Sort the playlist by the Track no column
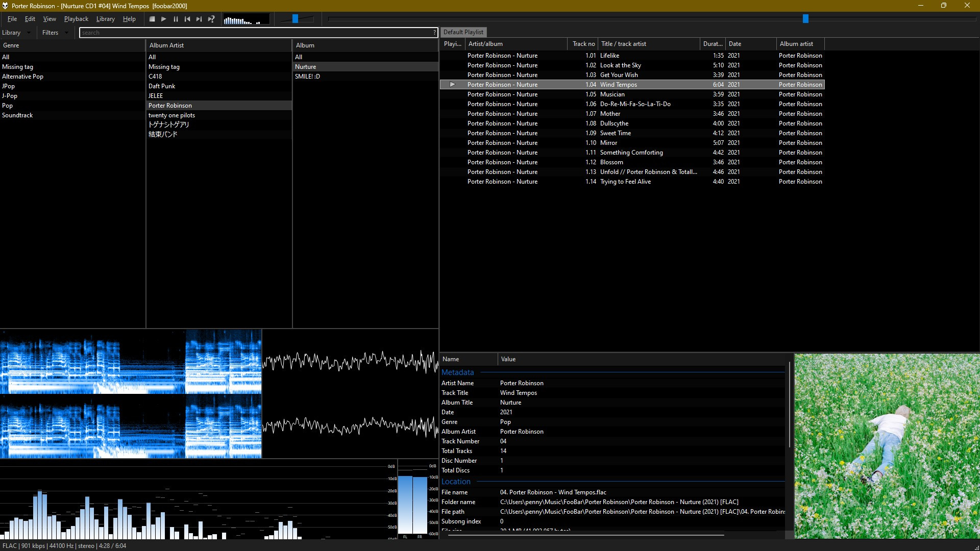The image size is (980, 551). (x=583, y=44)
